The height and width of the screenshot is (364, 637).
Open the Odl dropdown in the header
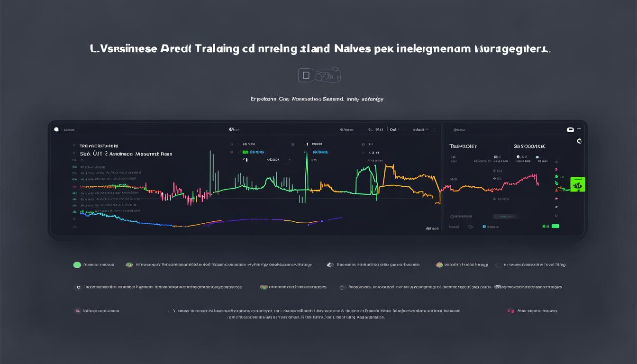(392, 129)
